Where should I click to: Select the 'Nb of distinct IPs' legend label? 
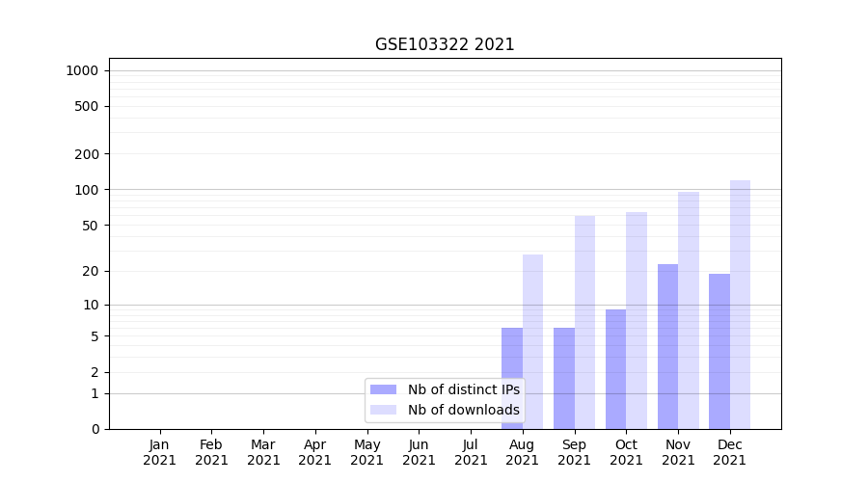coord(463,389)
